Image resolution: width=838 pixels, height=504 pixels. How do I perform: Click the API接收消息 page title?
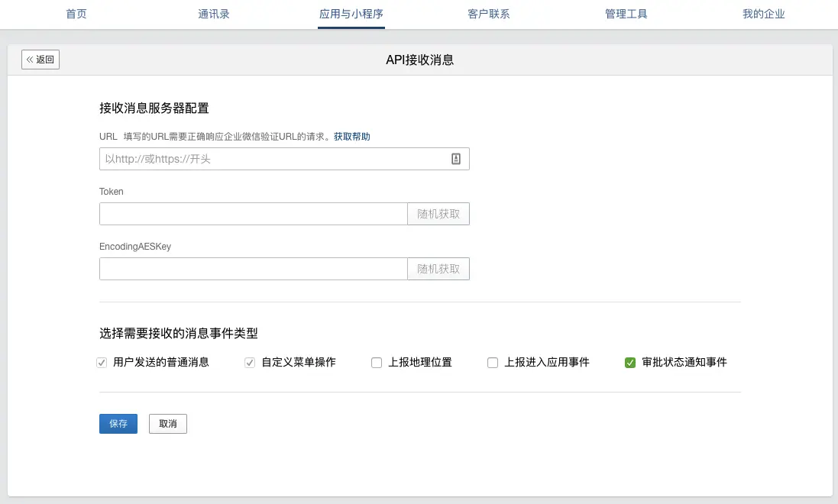[x=419, y=60]
